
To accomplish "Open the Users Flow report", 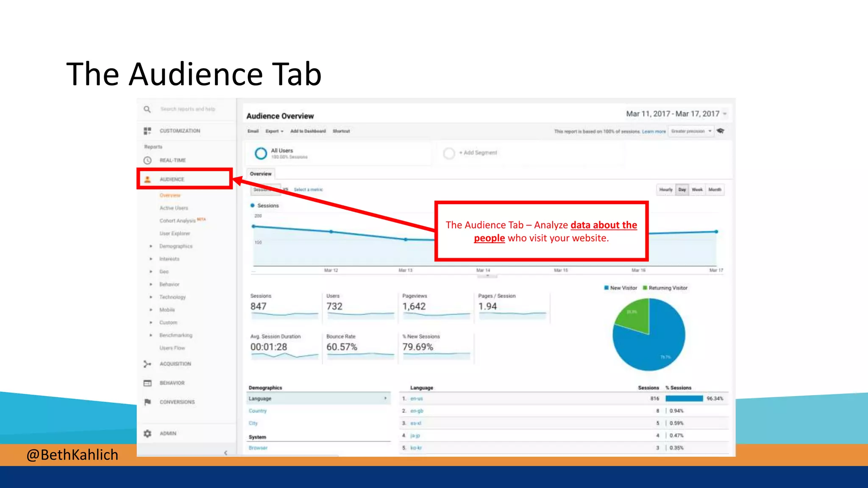I will click(x=172, y=348).
